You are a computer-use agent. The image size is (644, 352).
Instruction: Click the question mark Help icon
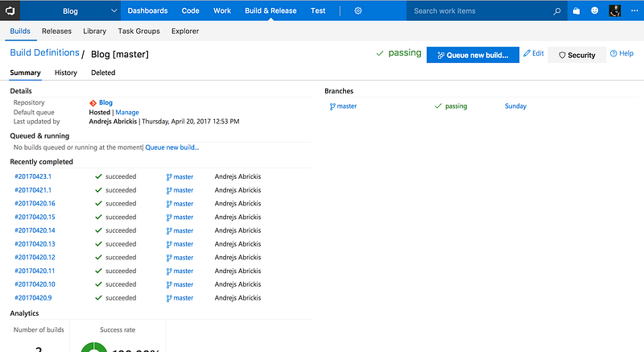pyautogui.click(x=613, y=53)
